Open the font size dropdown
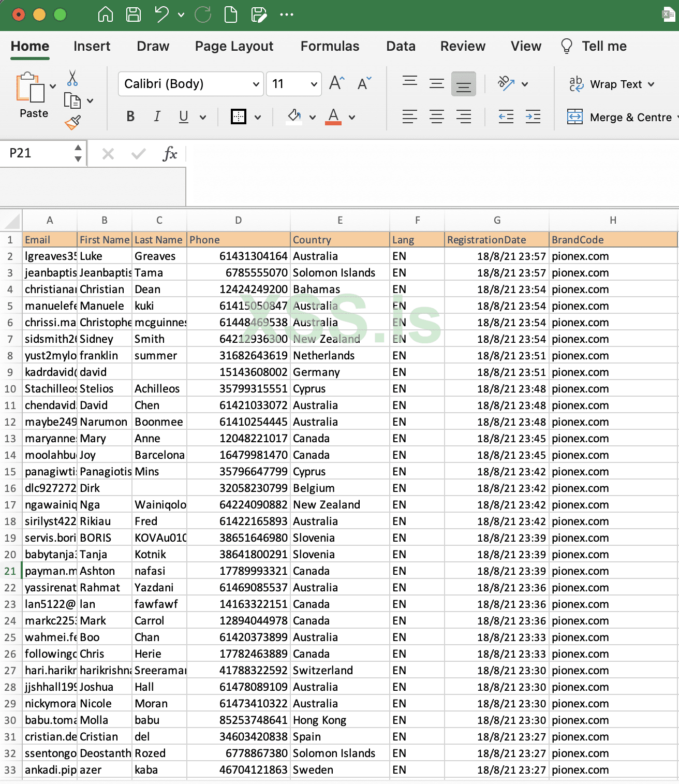The height and width of the screenshot is (784, 679). pyautogui.click(x=313, y=83)
